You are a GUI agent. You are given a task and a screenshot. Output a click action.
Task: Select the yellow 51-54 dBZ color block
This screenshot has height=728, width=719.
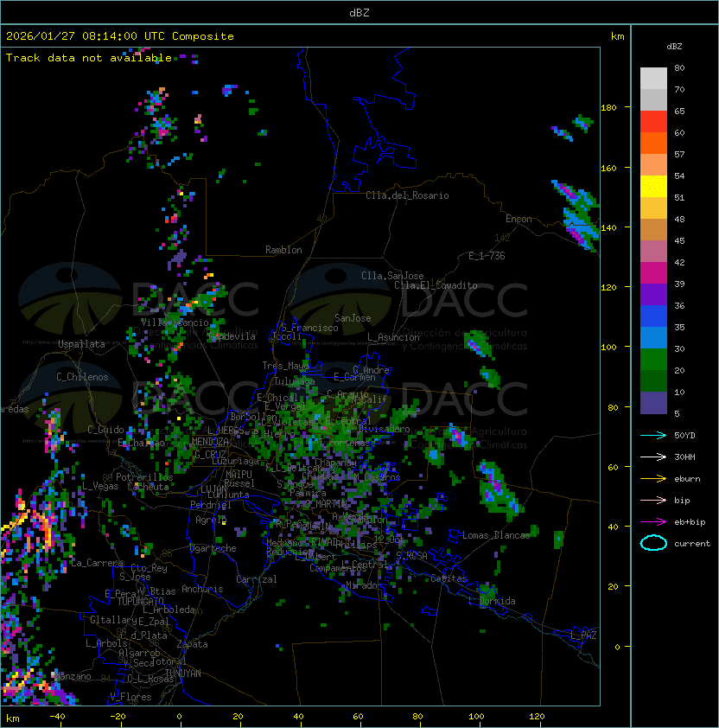653,187
